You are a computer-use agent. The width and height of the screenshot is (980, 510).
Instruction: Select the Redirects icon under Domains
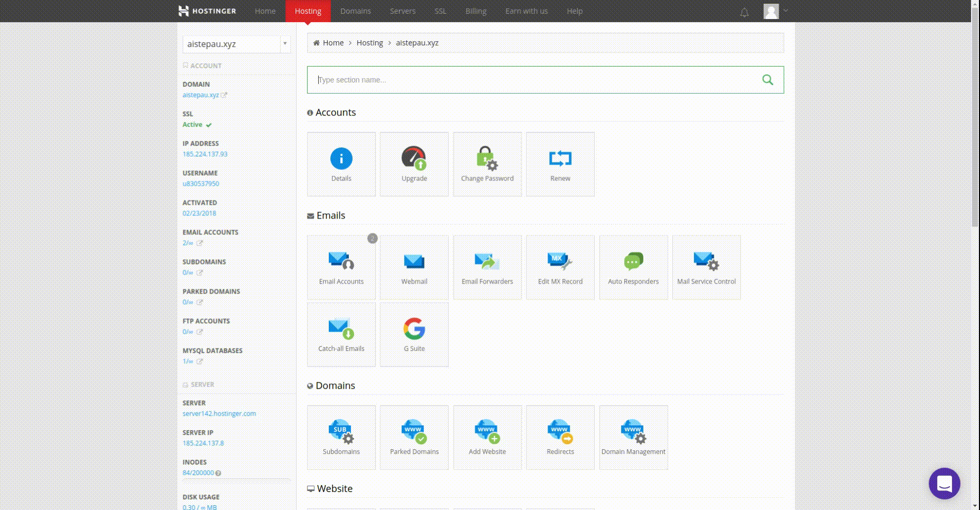[x=560, y=438]
